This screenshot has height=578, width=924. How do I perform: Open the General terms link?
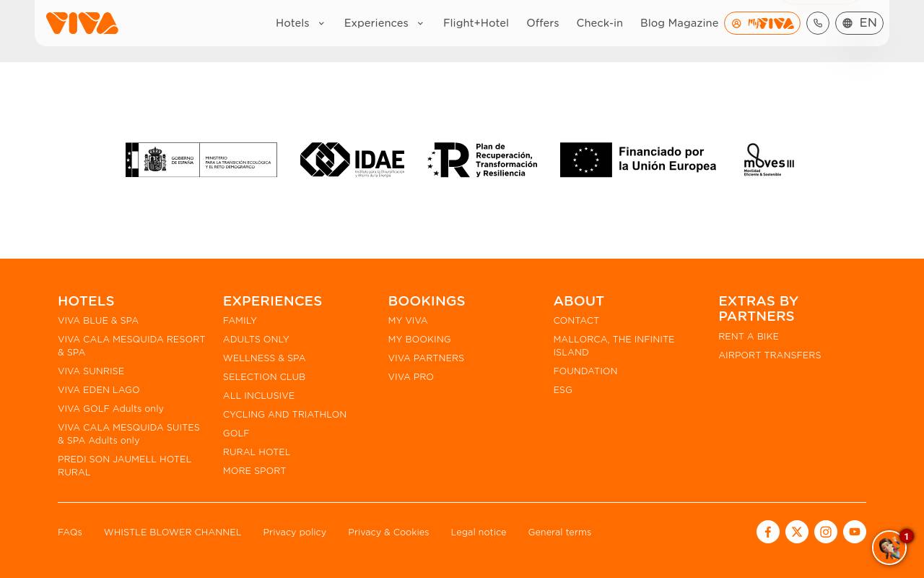[x=559, y=532]
